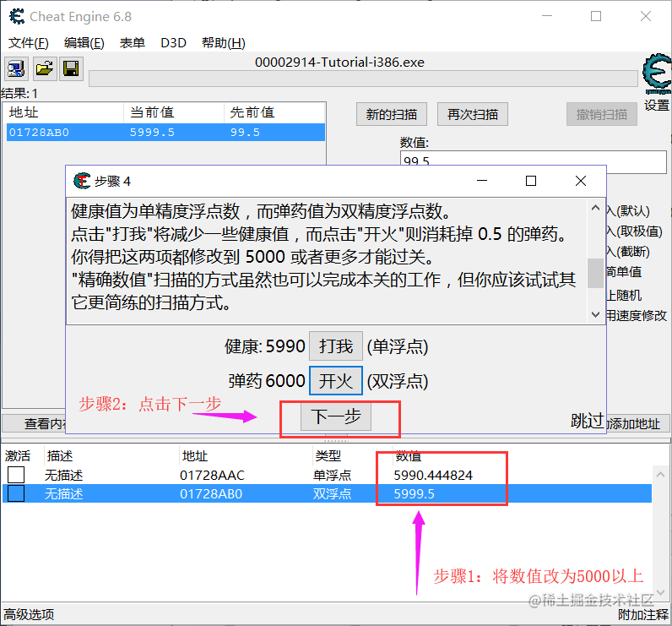The width and height of the screenshot is (672, 626).
Task: Close the 步骤 4 tutorial window
Action: point(581,181)
